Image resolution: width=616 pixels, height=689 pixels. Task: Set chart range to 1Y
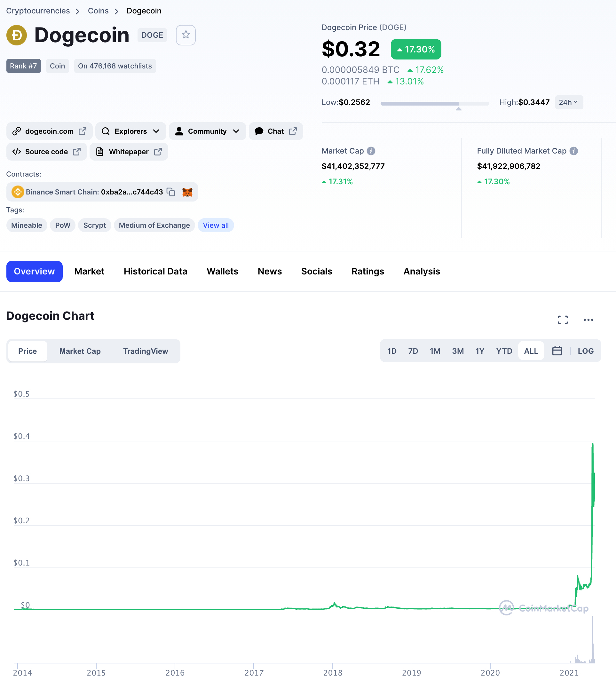coord(480,351)
